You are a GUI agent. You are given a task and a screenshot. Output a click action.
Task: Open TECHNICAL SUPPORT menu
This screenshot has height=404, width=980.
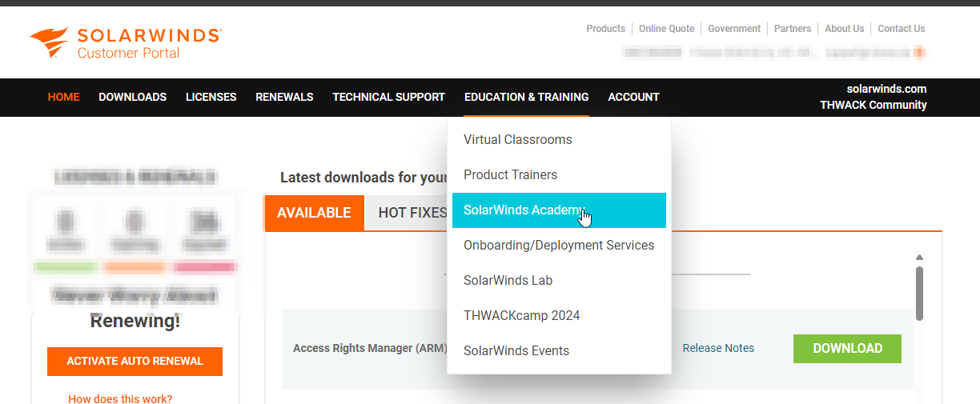coord(389,97)
